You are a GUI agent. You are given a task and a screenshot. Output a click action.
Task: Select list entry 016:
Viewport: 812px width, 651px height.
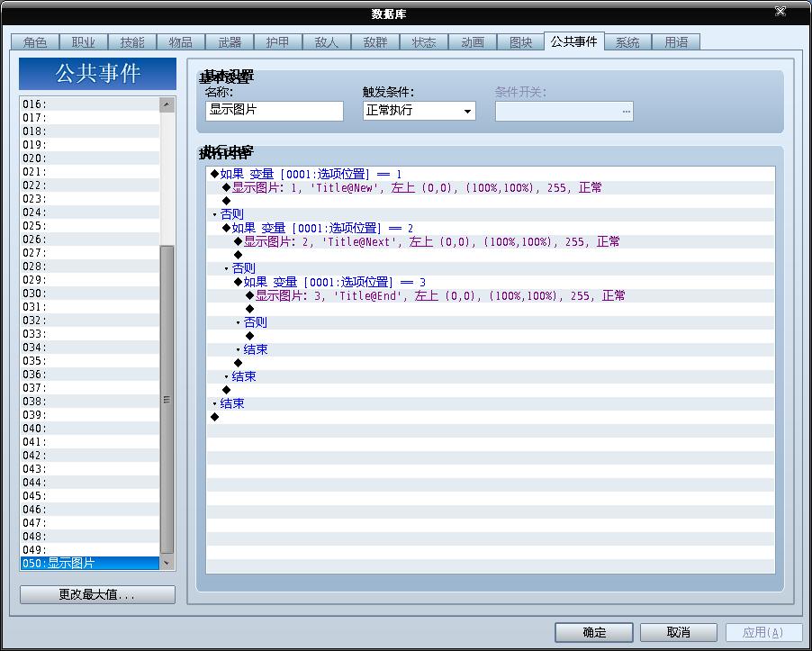click(x=90, y=104)
